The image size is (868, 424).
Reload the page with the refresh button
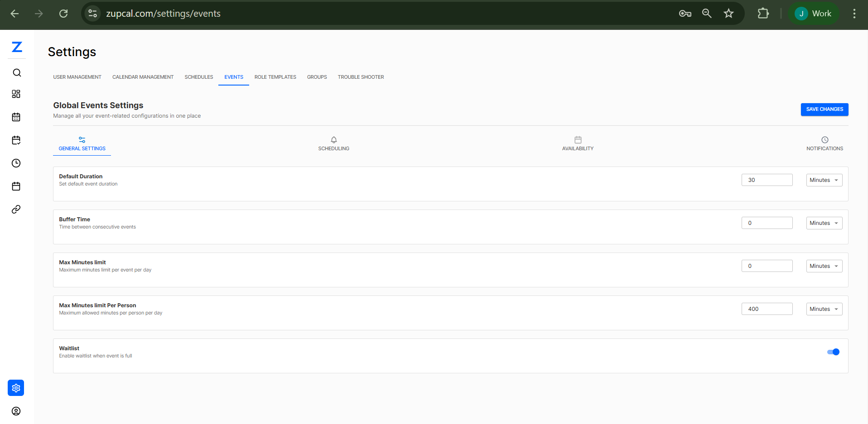coord(63,14)
